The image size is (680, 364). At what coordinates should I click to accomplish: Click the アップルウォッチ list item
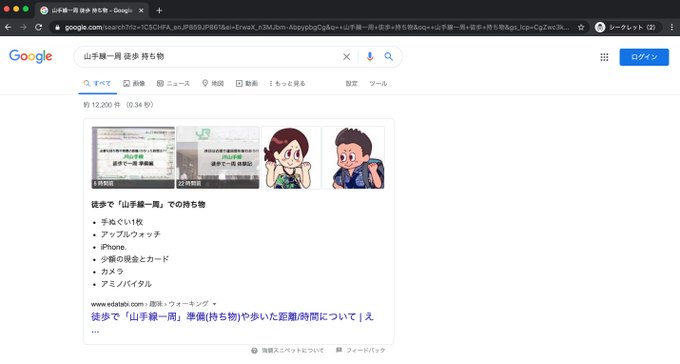[x=131, y=234]
